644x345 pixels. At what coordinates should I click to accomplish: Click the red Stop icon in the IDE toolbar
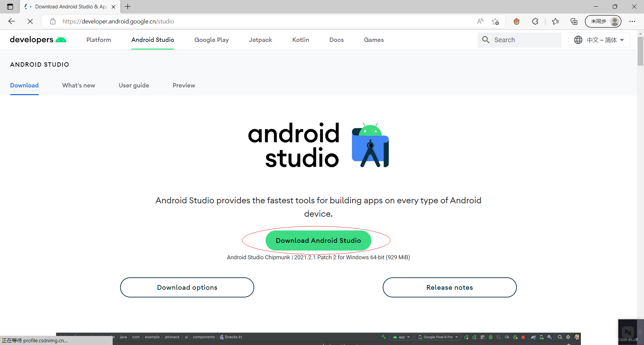coord(523,337)
